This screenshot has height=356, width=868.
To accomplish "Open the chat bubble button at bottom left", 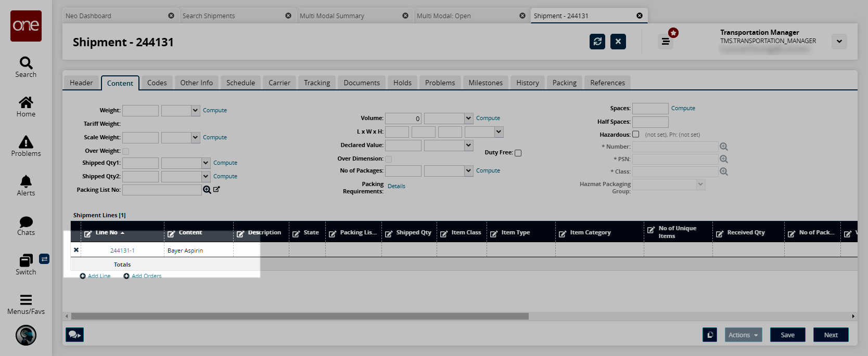I will point(74,335).
